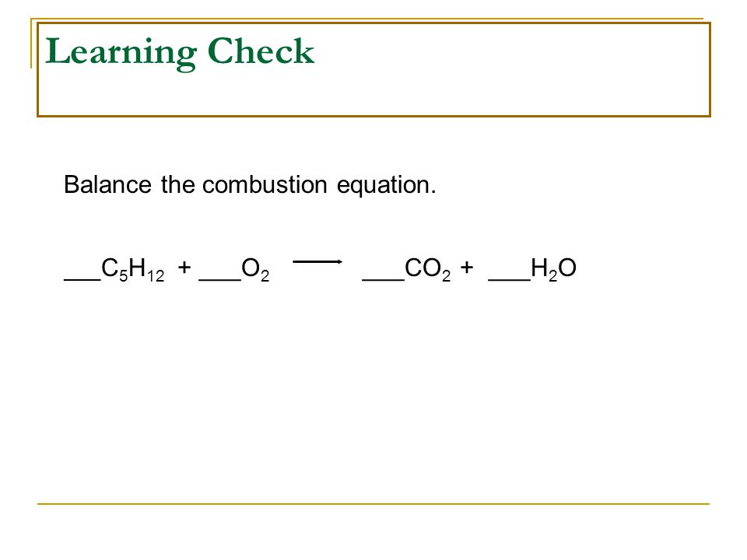Click the word Check in the title

click(x=261, y=51)
